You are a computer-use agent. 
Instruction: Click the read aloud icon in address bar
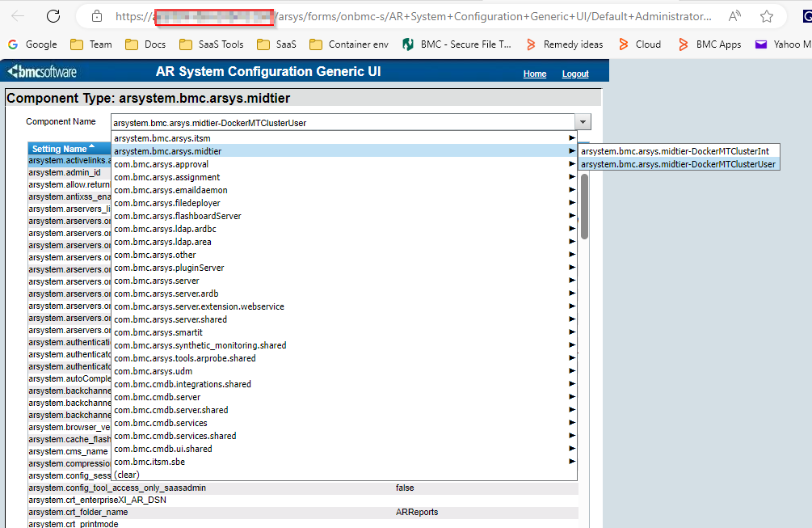[734, 16]
